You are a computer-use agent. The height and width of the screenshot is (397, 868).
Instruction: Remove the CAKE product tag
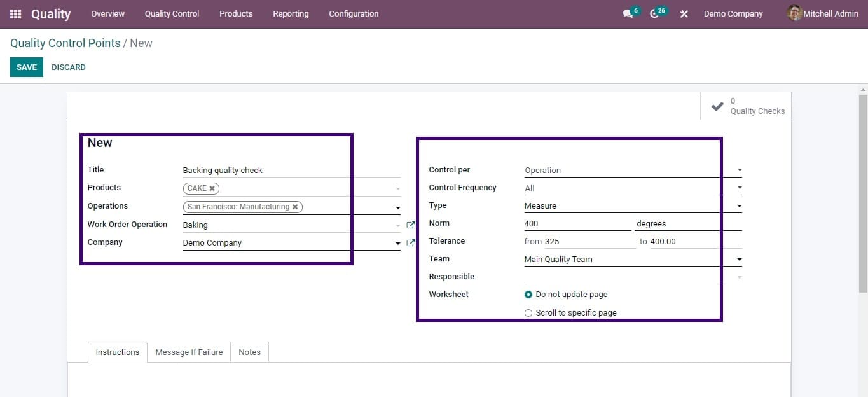coord(212,188)
